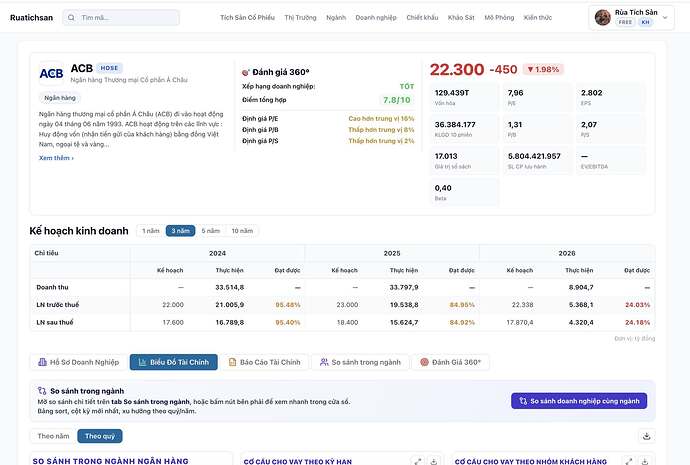Click the 1.98% down change badge

pos(543,70)
